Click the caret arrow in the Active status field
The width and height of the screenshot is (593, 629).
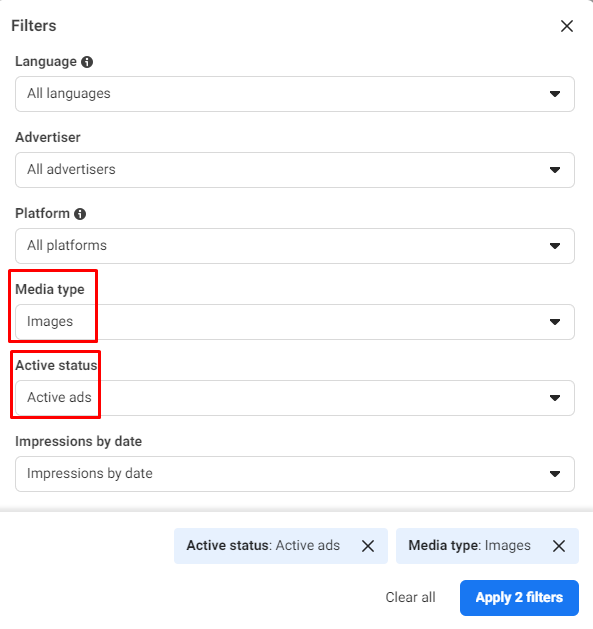tap(555, 398)
